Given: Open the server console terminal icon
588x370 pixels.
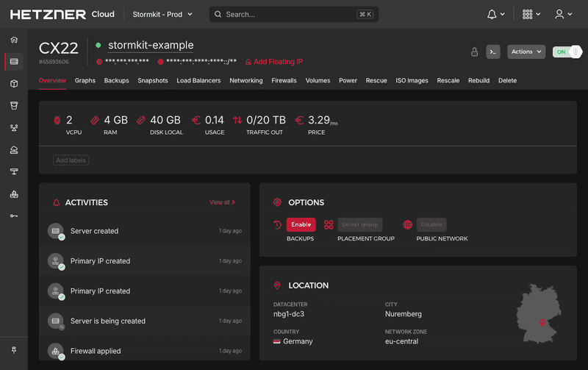Looking at the screenshot, I should coord(493,51).
